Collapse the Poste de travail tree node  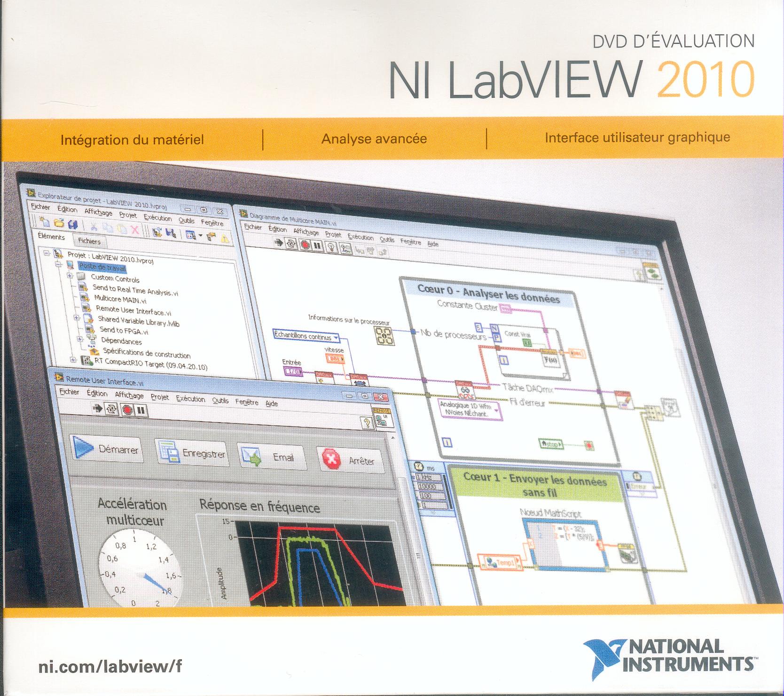[x=58, y=264]
